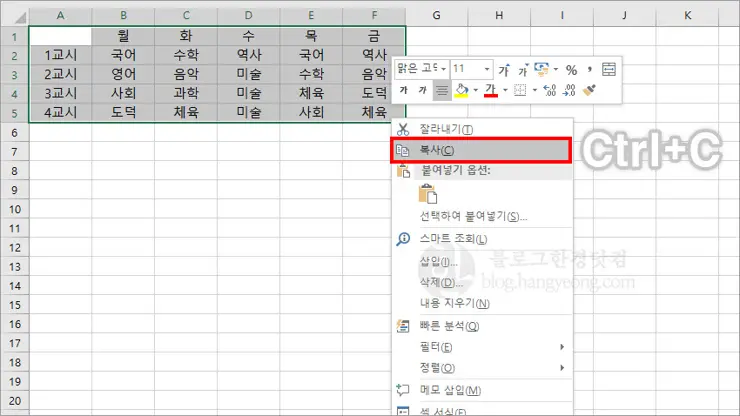Toggle italic formatting in the mini toolbar
This screenshot has width=740, height=416.
(423, 90)
